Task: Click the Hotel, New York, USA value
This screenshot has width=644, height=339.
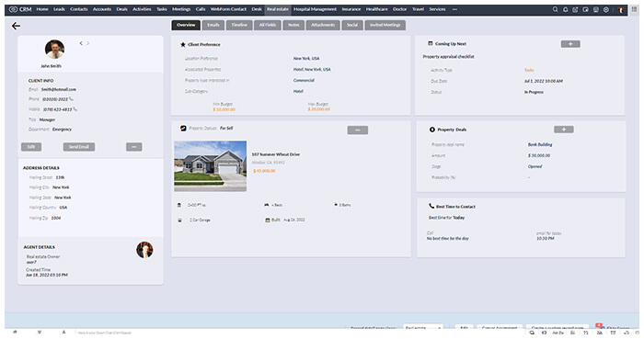Action: pos(312,69)
